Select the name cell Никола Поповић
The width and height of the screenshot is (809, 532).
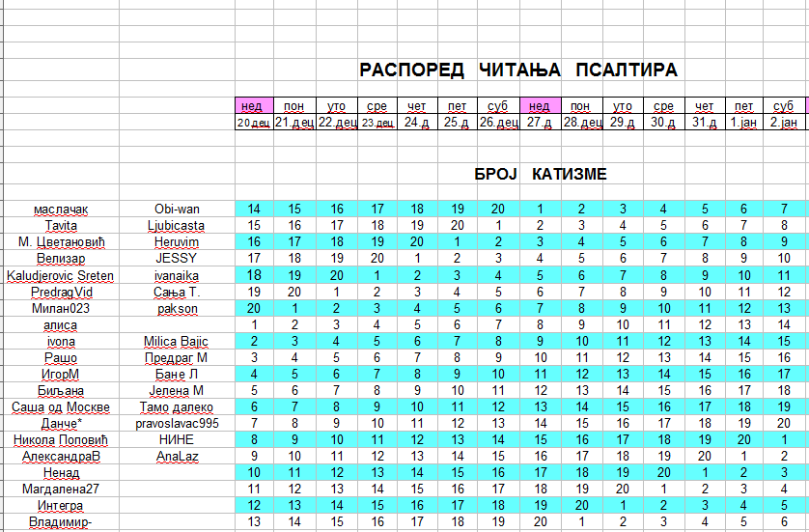(x=61, y=440)
